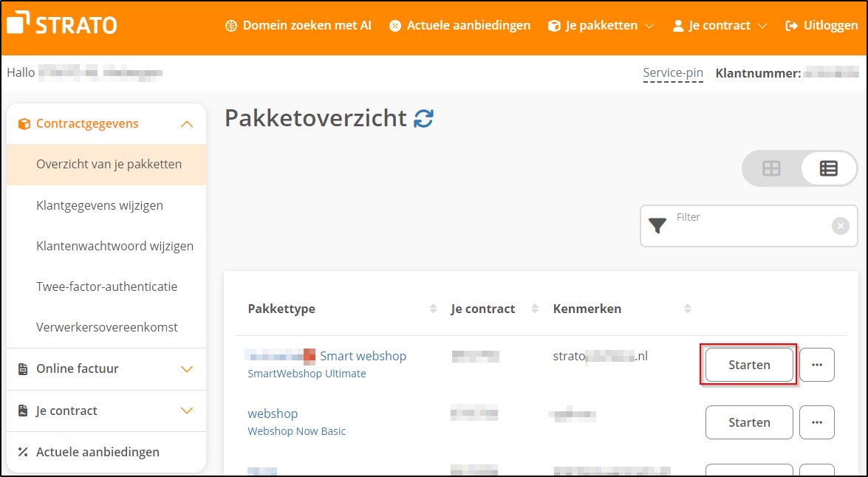
Task: Switch to grid view layout
Action: point(771,168)
